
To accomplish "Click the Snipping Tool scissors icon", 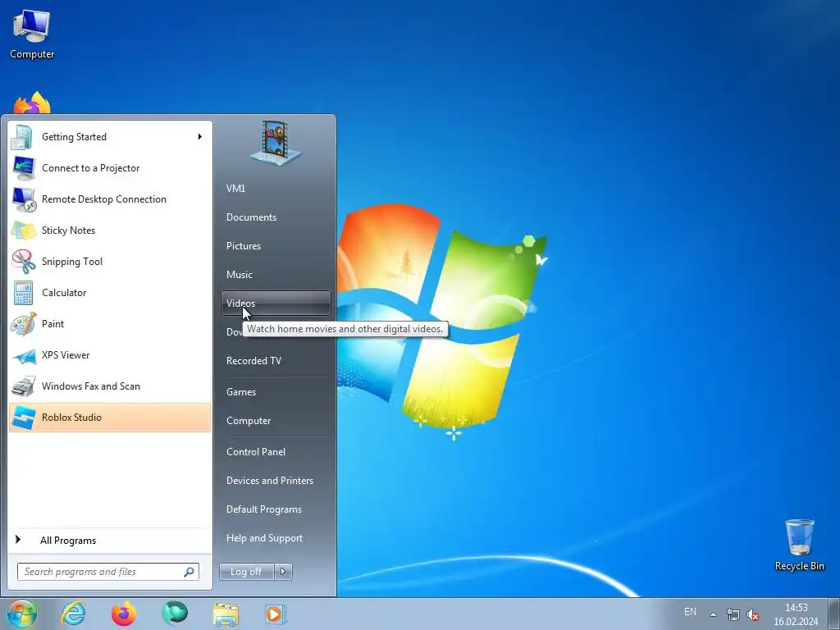I will (x=24, y=262).
